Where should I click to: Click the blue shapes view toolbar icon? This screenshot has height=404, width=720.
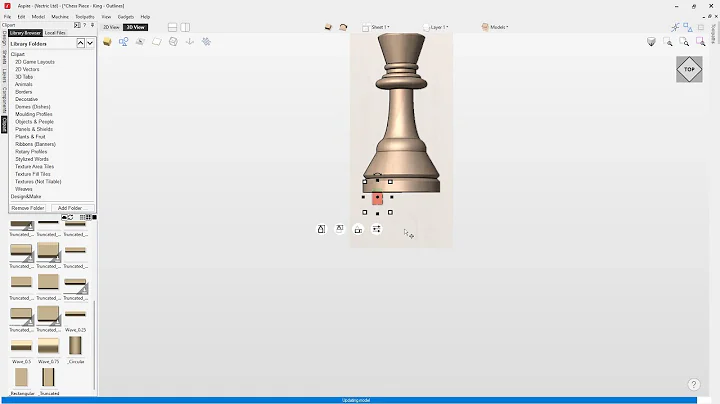tap(124, 42)
